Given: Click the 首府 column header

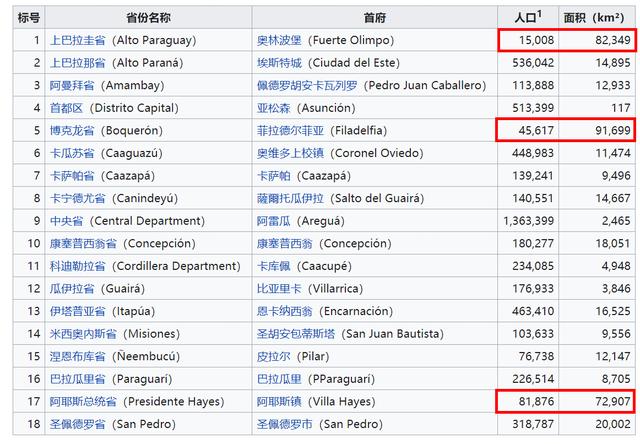Looking at the screenshot, I should (x=375, y=18).
